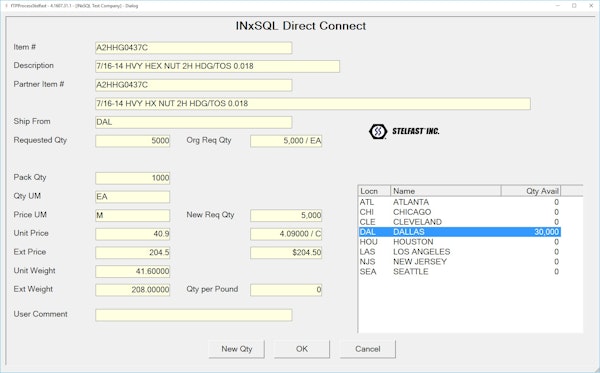
Task: Select the DAL DALLAS location row
Action: 459,232
